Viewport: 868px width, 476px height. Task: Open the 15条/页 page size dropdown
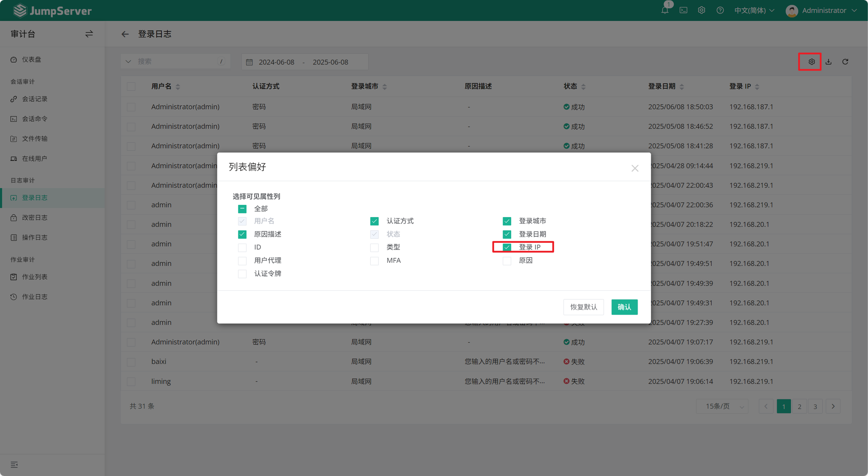click(722, 406)
